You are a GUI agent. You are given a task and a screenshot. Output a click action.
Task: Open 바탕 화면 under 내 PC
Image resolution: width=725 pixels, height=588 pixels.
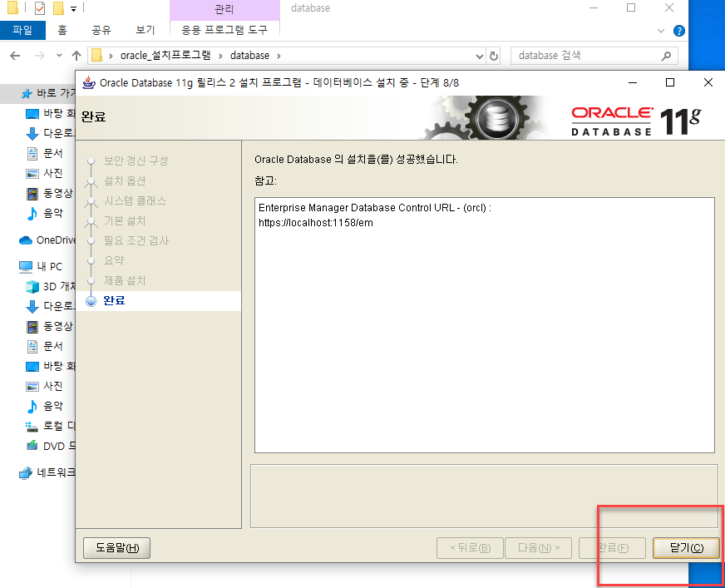point(51,366)
